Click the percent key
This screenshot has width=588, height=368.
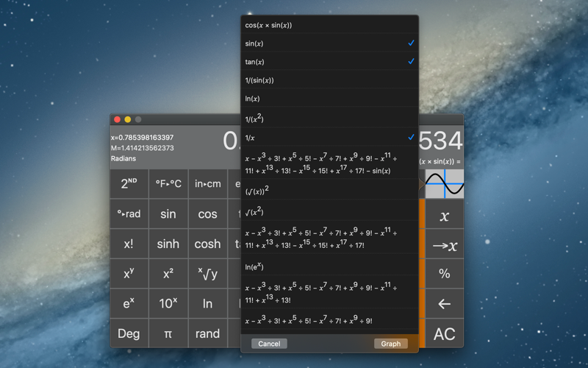[445, 274]
